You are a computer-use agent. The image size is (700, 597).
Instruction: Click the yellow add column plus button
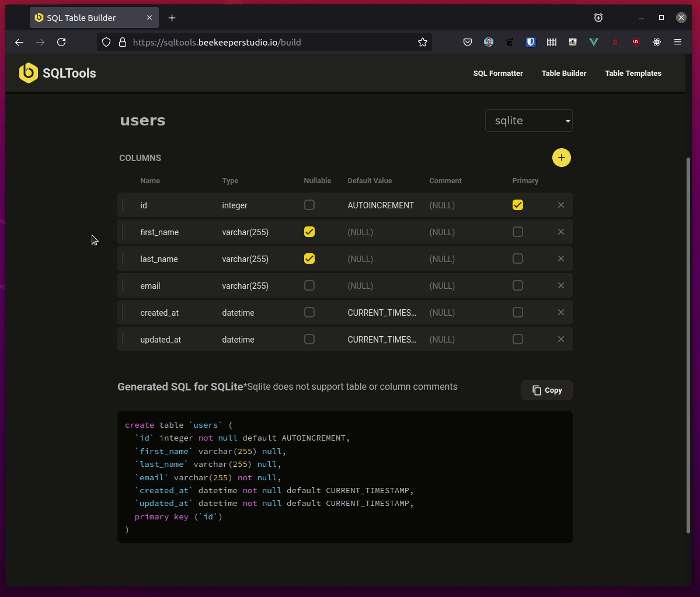coord(561,158)
